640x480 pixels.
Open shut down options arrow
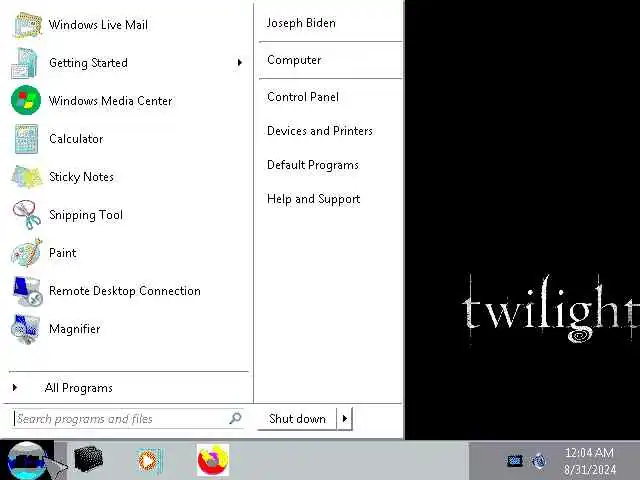345,418
